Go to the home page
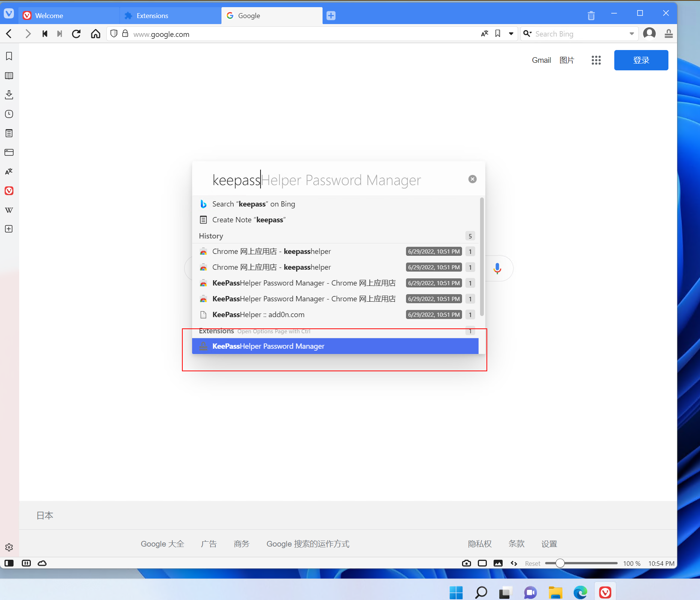Image resolution: width=700 pixels, height=600 pixels. 95,34
